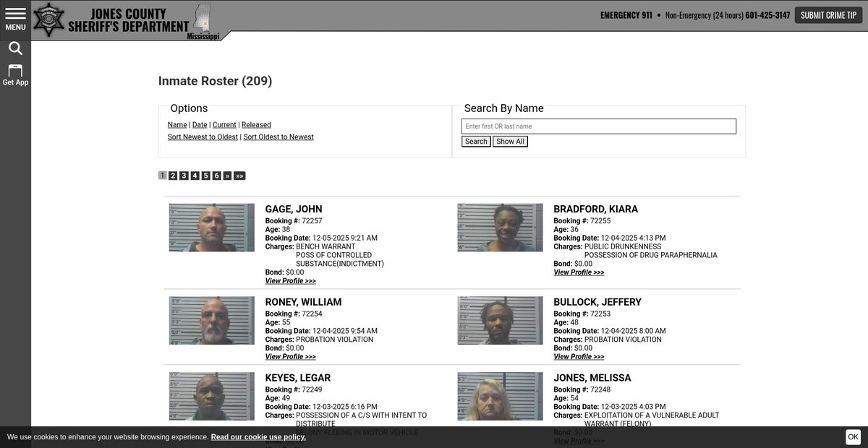Click the magnifier search icon in the sidebar
Image resolution: width=868 pixels, height=448 pixels.
[x=15, y=48]
